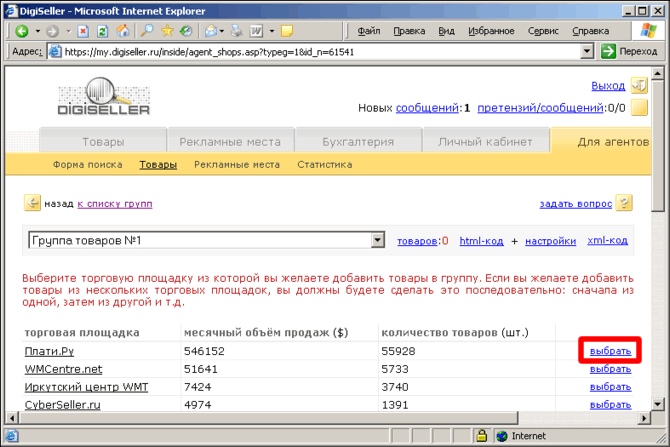
Task: Open the Правка menu
Action: (409, 31)
